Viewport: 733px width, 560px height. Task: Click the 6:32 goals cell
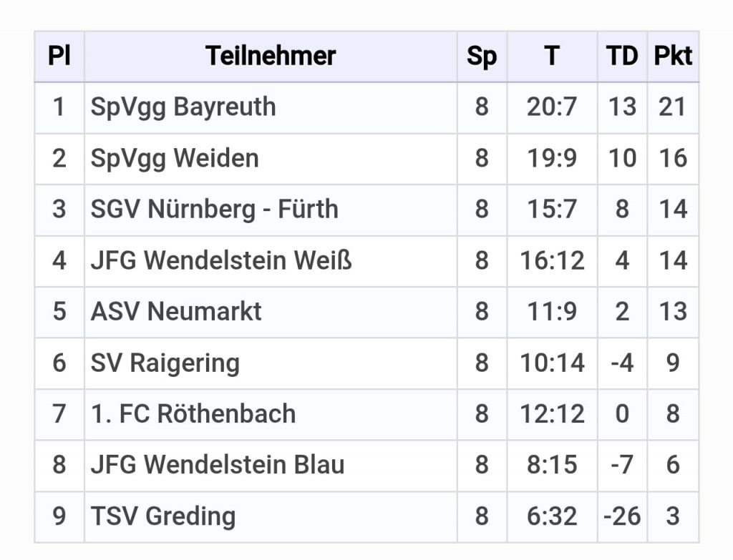tap(552, 516)
